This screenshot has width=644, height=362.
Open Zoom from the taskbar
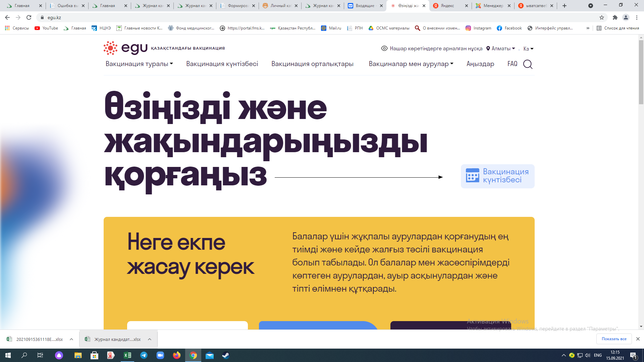pos(160,355)
